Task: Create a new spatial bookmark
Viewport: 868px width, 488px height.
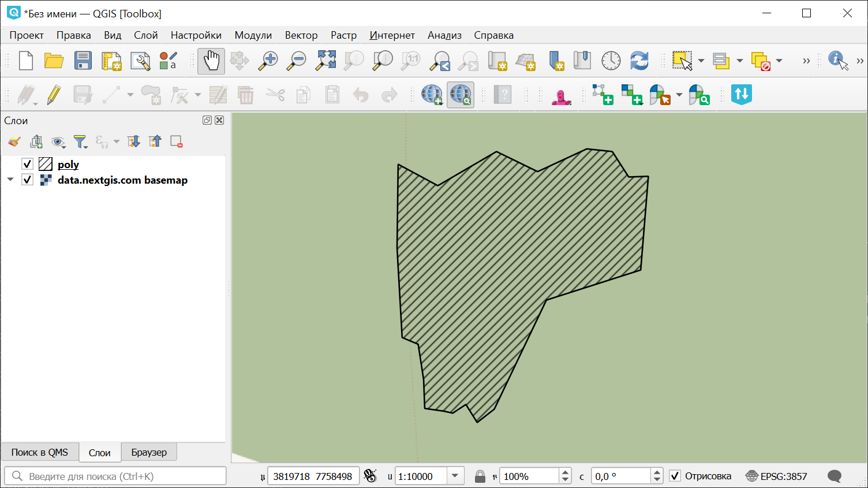Action: point(555,61)
